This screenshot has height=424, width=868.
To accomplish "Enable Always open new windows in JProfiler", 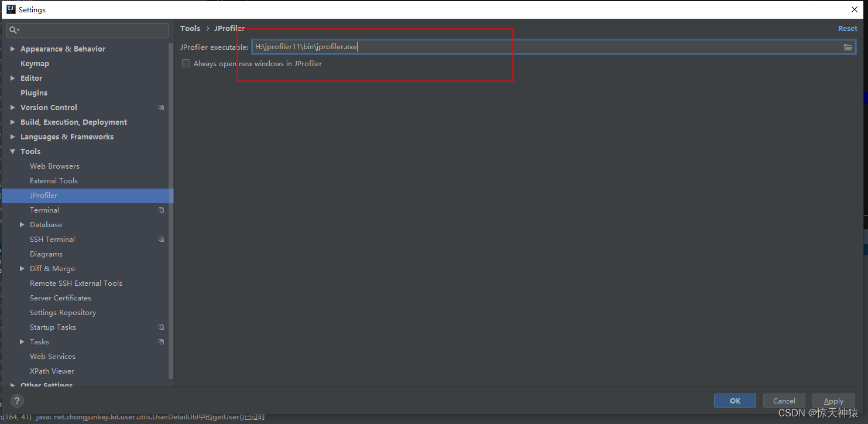I will 186,63.
